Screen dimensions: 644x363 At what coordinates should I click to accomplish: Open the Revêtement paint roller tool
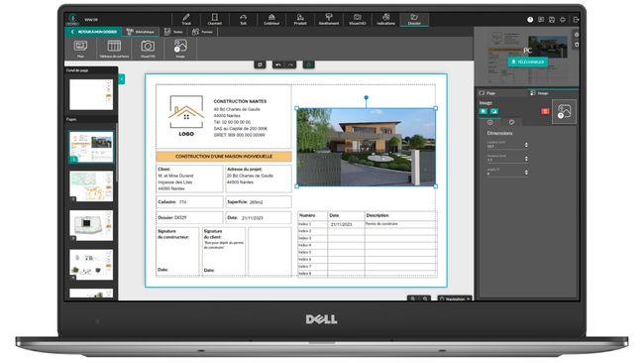coord(329,19)
